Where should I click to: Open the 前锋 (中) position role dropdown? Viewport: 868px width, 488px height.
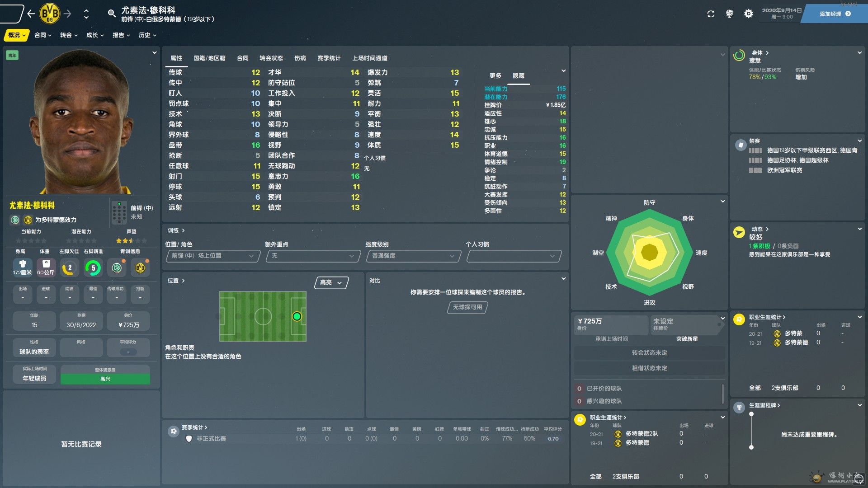[213, 256]
